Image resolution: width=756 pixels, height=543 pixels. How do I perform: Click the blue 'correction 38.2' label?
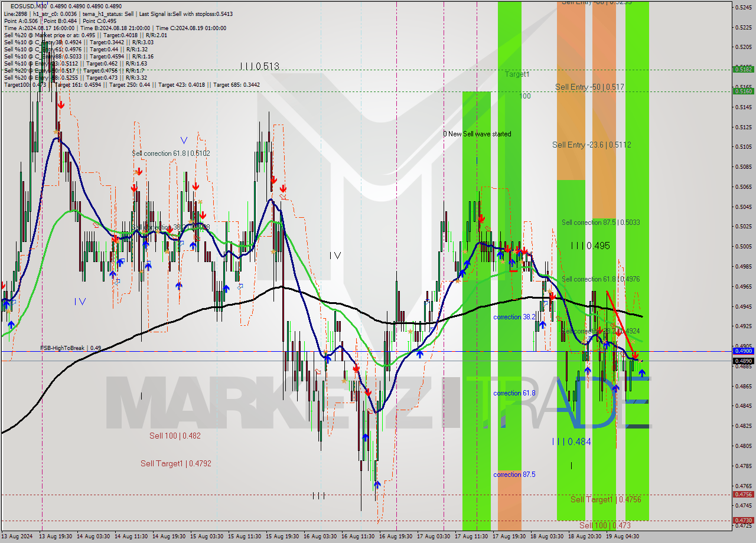click(514, 317)
